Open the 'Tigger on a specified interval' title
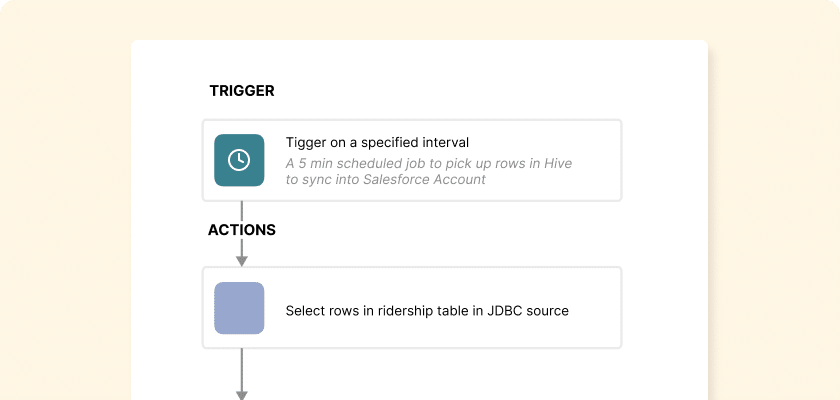The width and height of the screenshot is (840, 400). click(377, 142)
